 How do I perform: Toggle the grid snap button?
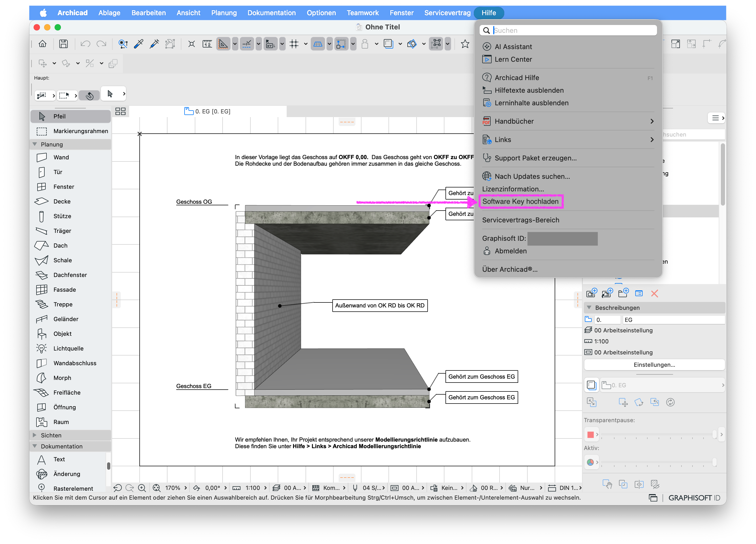coord(294,44)
